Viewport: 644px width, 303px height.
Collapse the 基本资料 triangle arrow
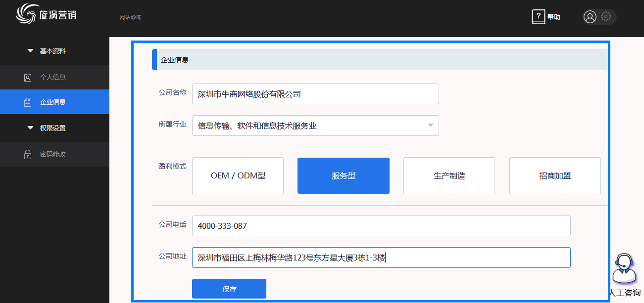point(30,51)
